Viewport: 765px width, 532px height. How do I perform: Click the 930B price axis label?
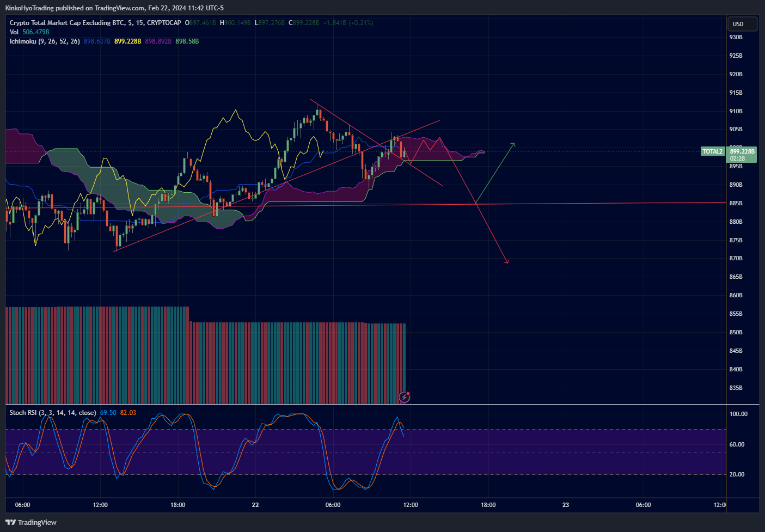pos(736,37)
